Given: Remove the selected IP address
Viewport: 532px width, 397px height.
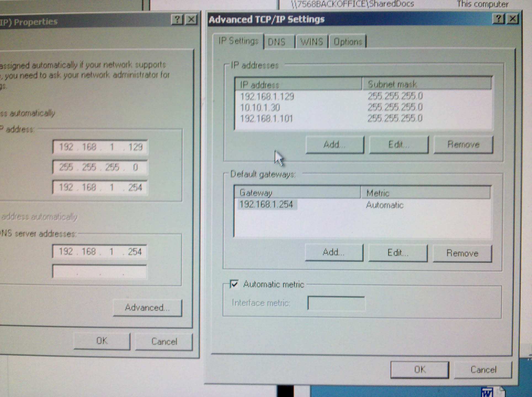Looking at the screenshot, I should pos(463,144).
